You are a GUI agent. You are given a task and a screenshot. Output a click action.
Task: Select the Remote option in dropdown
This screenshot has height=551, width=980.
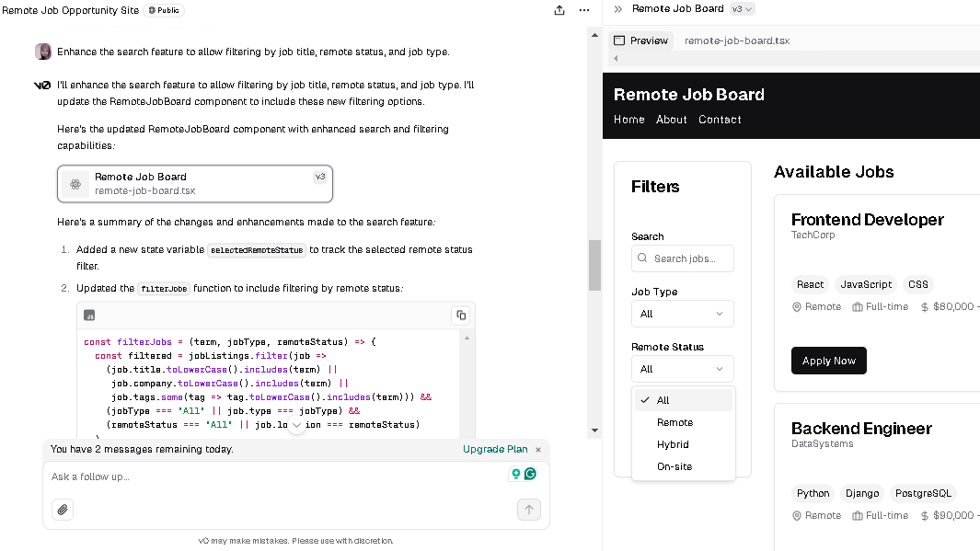point(674,422)
